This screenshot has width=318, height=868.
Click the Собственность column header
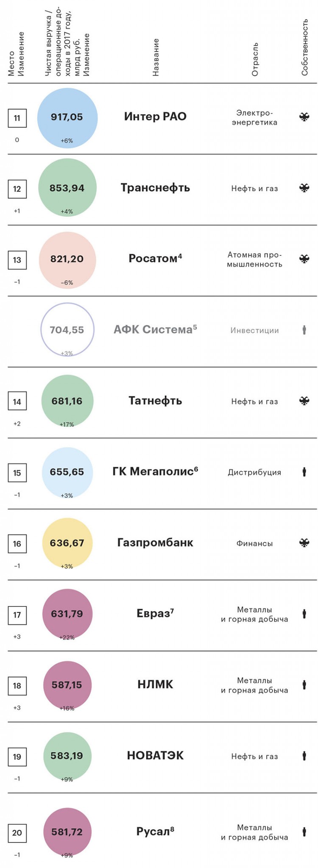[x=304, y=47]
